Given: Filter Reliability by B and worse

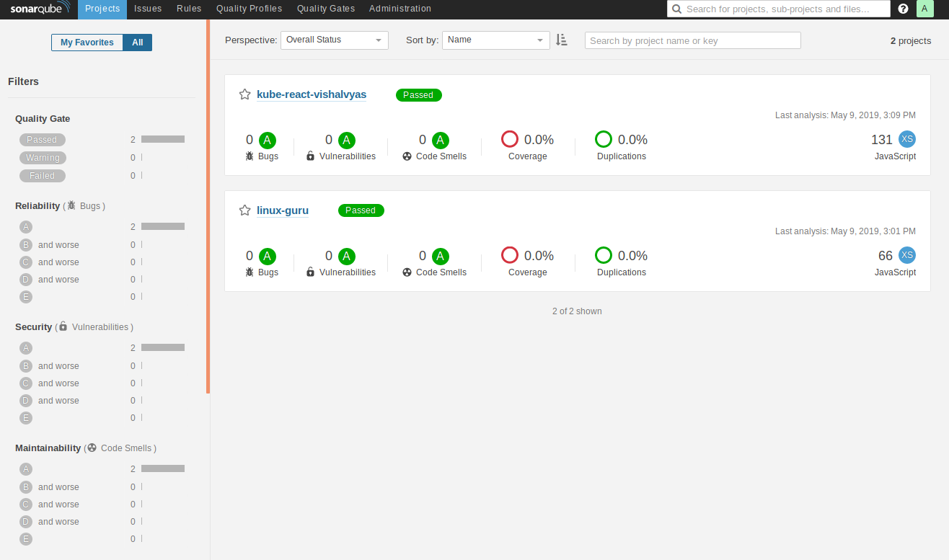Looking at the screenshot, I should 49,245.
